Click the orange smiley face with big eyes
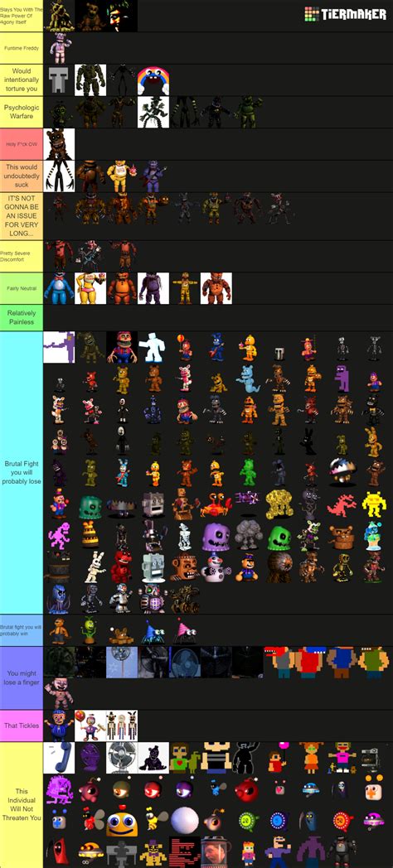 (122, 822)
